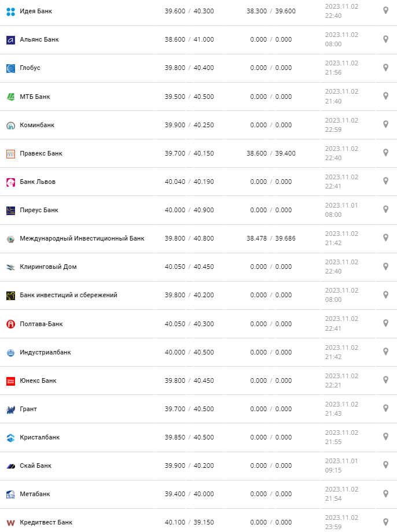The width and height of the screenshot is (397, 532).
Task: Click the Альянс Банк logo icon
Action: 10,40
